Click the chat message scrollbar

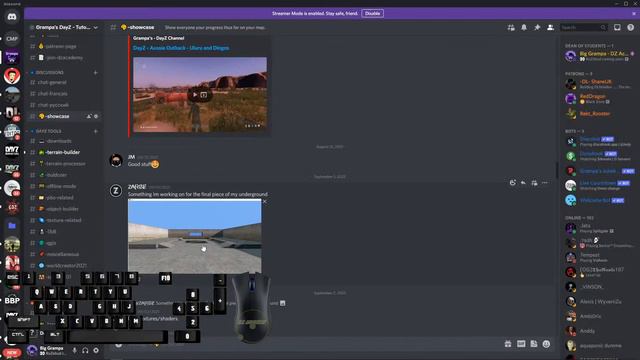point(557,170)
